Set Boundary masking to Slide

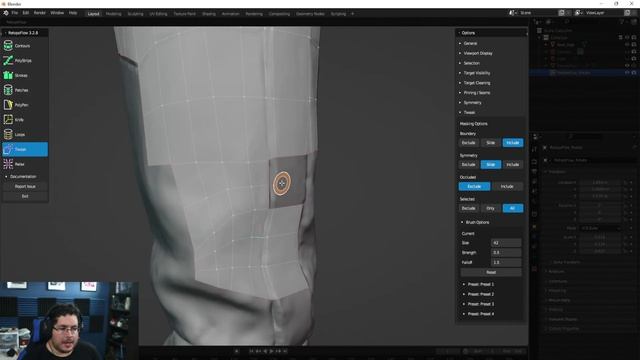point(491,143)
